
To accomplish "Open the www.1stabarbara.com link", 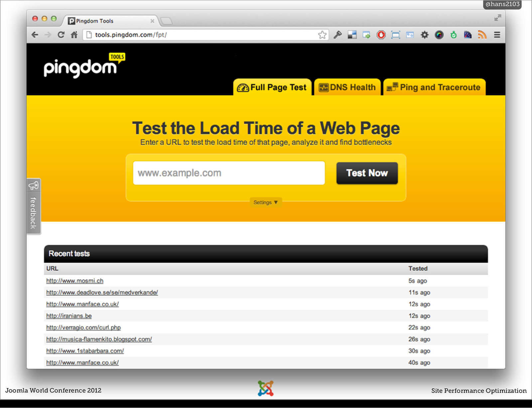I will pyautogui.click(x=85, y=351).
